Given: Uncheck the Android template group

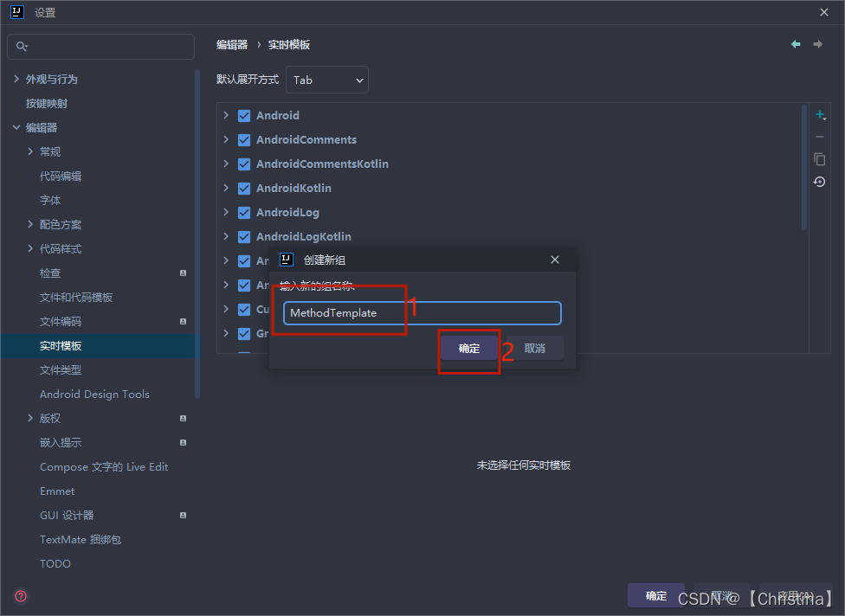Looking at the screenshot, I should pyautogui.click(x=243, y=115).
